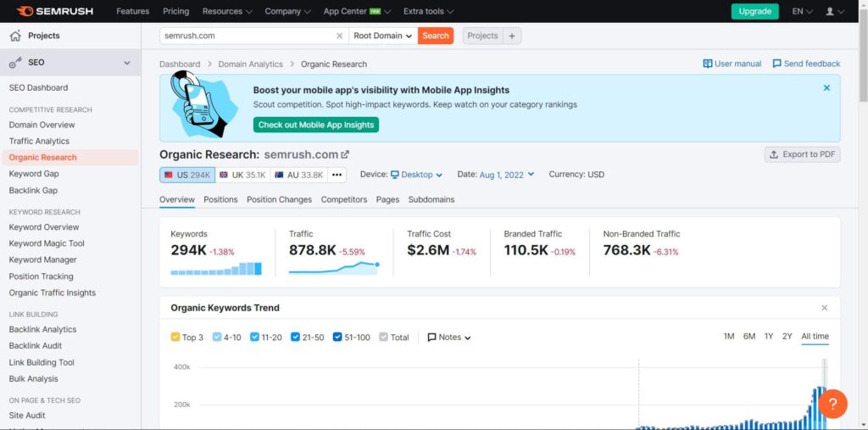The width and height of the screenshot is (868, 430).
Task: Select the Overview tab
Action: pyautogui.click(x=177, y=199)
